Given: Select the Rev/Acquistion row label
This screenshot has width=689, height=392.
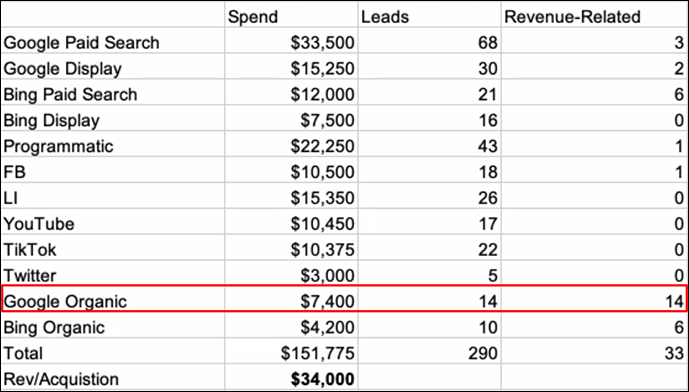Looking at the screenshot, I should click(x=61, y=380).
